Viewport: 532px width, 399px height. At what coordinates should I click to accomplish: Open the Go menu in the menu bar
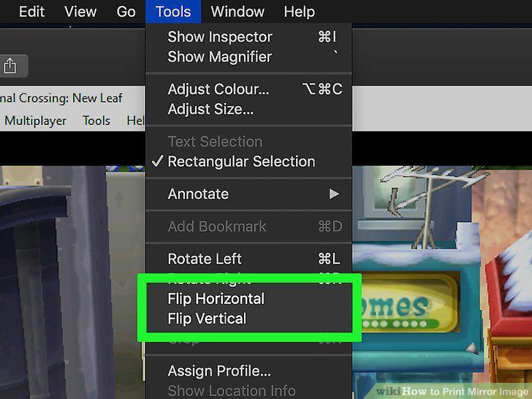point(126,12)
